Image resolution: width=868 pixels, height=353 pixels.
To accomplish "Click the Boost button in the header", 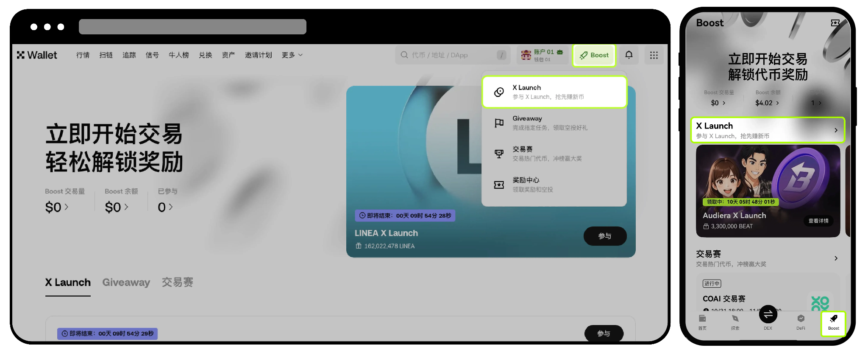I will coord(594,55).
